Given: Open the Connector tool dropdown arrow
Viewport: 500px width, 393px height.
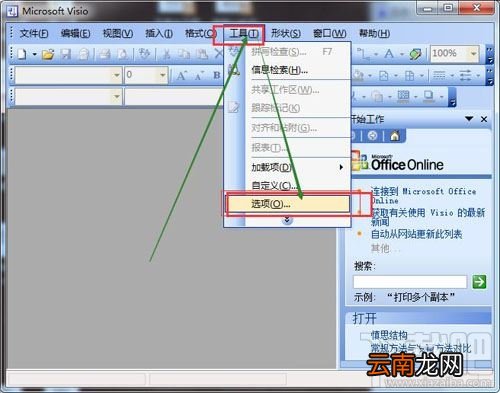Looking at the screenshot, I should click(376, 54).
